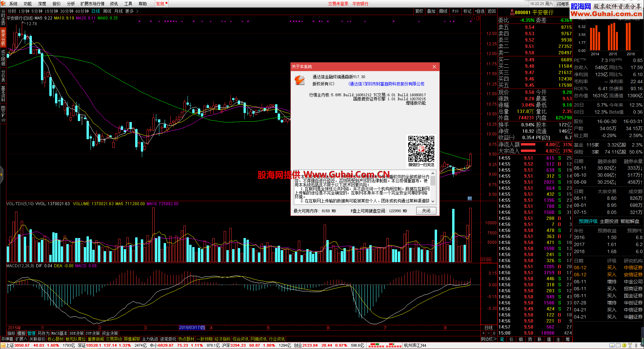Screen dimensions: 644x349
Task: Open the 扩展市场行情 menu
Action: [x=93, y=4]
